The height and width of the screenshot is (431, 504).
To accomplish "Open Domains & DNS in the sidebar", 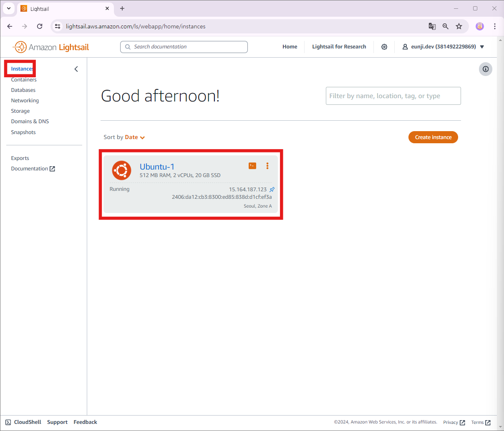I will click(x=30, y=122).
